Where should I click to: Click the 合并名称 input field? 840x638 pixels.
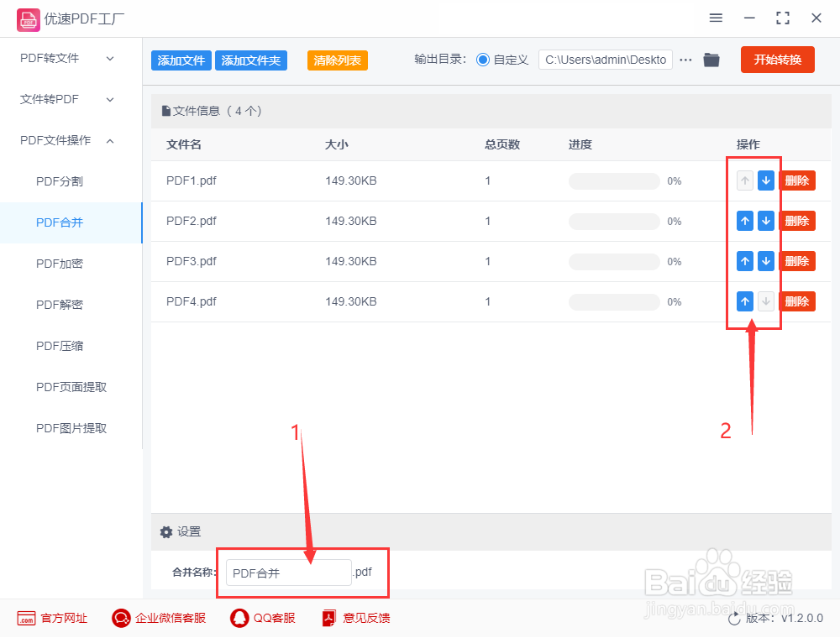coord(288,573)
